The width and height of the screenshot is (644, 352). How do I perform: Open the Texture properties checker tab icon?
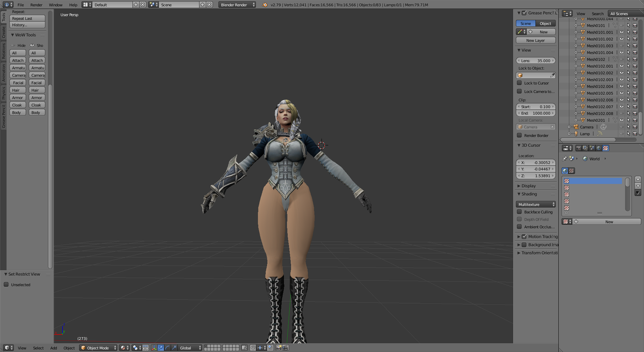point(606,148)
